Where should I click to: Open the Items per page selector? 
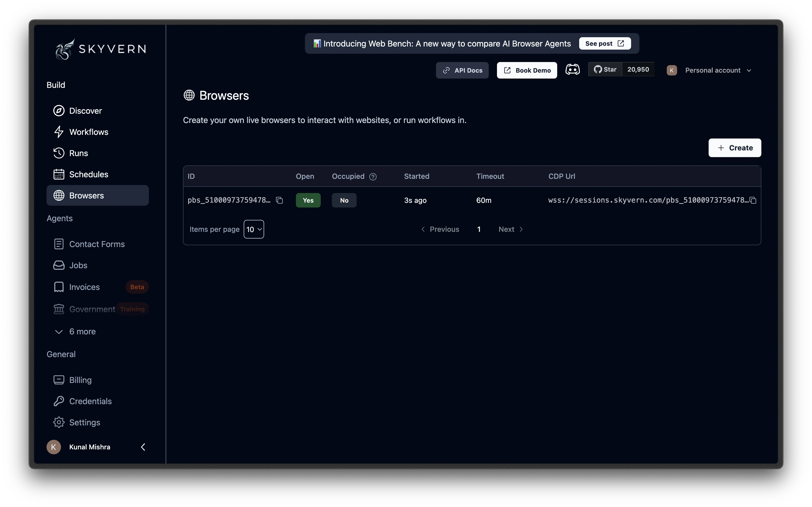click(254, 229)
